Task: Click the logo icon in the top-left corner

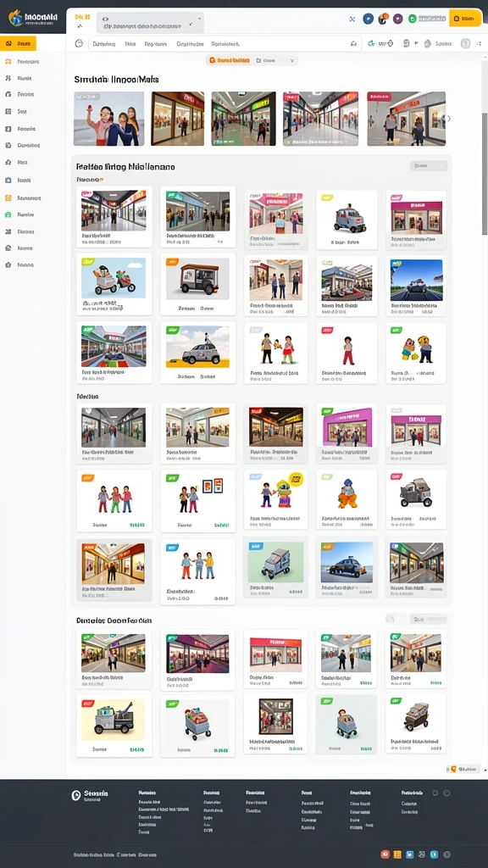Action: [x=15, y=18]
